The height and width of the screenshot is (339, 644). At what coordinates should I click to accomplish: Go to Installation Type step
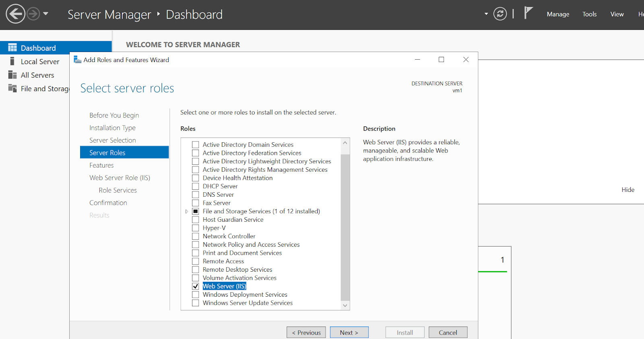pyautogui.click(x=112, y=128)
